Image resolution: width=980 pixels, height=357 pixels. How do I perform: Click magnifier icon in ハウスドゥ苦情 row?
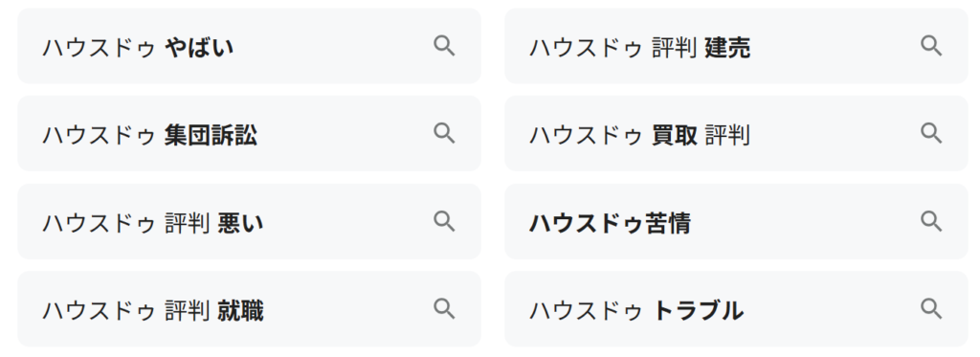pos(931,221)
